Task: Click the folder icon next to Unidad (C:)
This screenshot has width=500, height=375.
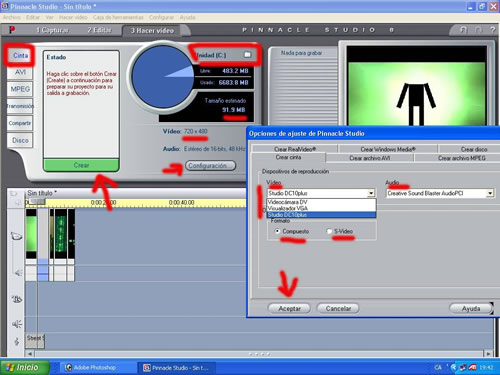Action: [247, 54]
